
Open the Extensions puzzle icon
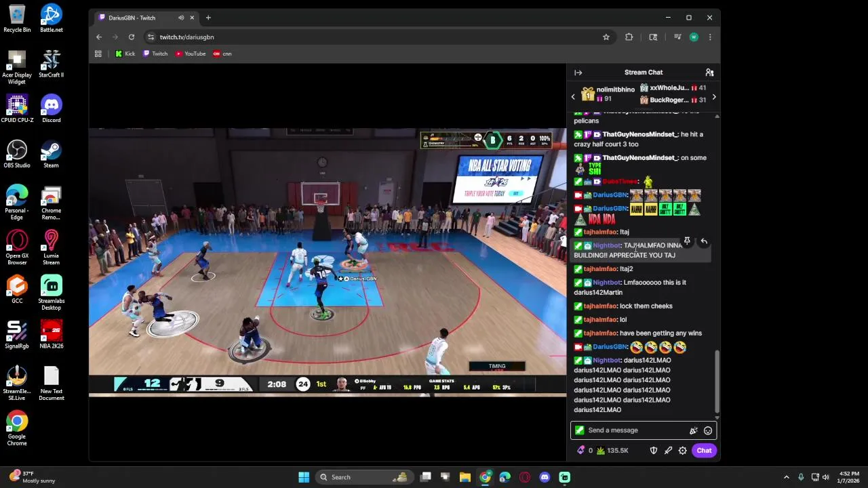(x=629, y=37)
